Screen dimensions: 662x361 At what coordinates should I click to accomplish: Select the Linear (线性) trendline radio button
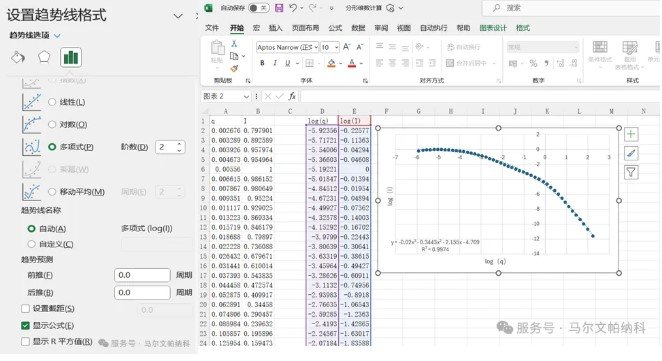52,102
